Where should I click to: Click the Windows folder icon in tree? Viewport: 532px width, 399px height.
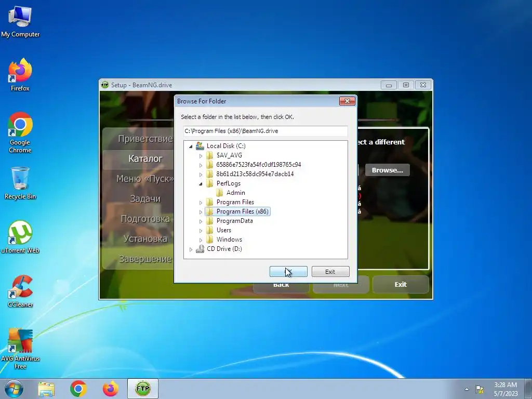pos(210,240)
